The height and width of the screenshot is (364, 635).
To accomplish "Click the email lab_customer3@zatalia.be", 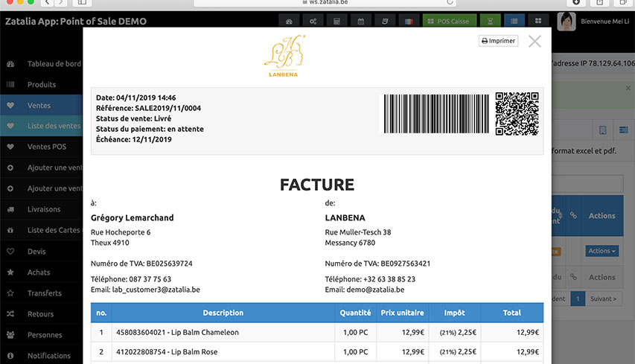I will click(x=156, y=290).
